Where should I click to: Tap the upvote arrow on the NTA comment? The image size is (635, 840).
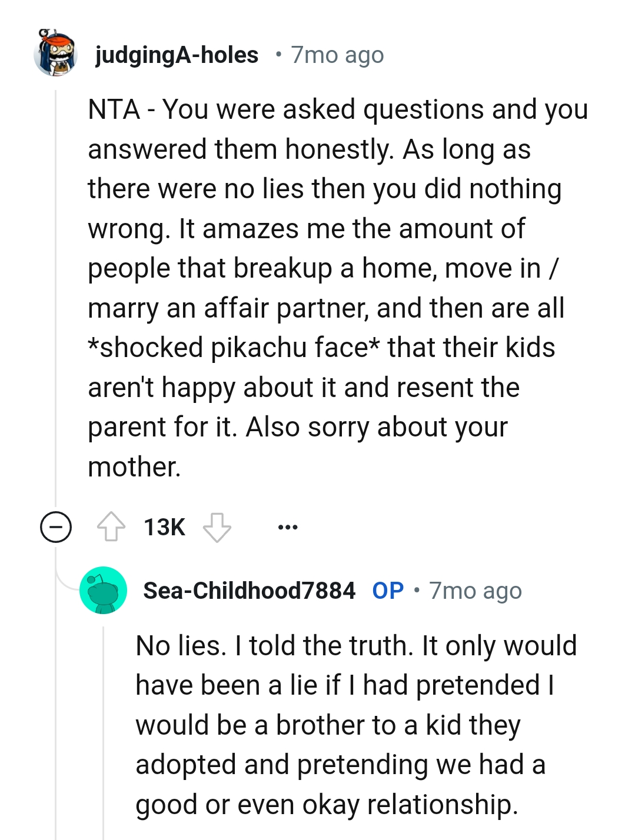click(109, 527)
